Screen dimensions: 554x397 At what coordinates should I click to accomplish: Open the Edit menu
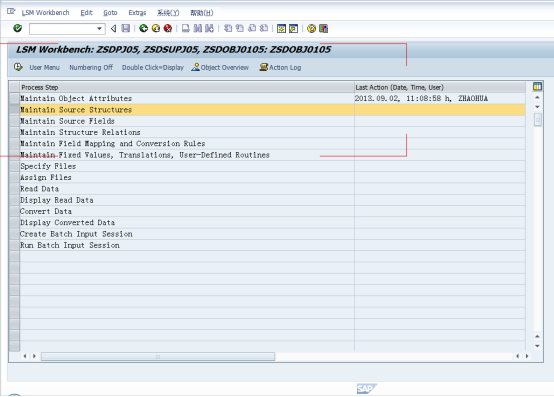pyautogui.click(x=86, y=13)
